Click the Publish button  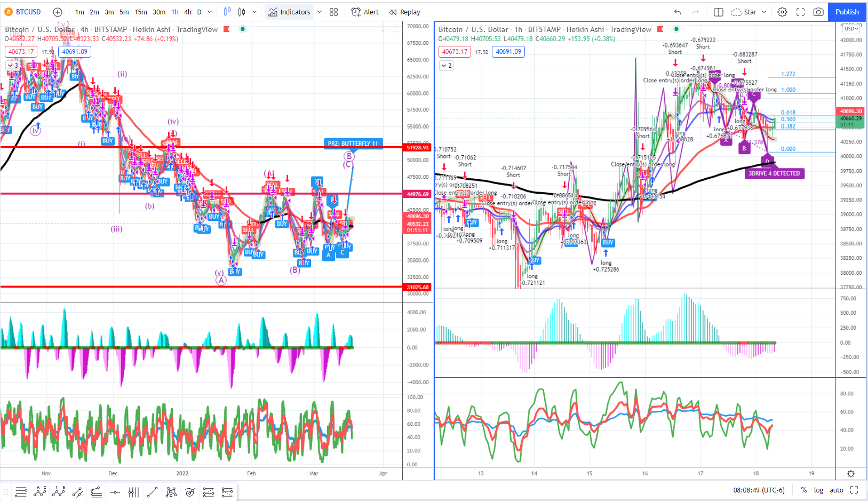(x=847, y=12)
